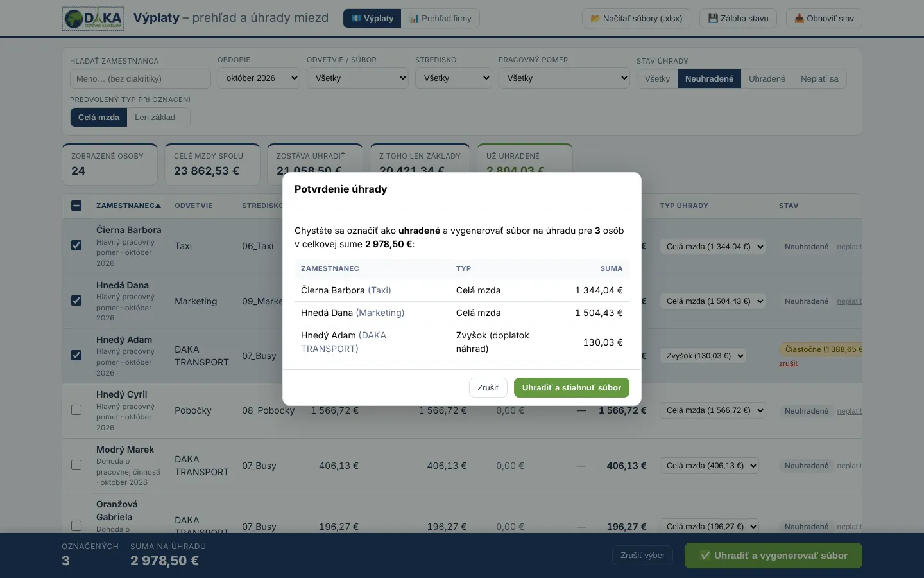Select the Neuhradené status filter

click(x=709, y=79)
